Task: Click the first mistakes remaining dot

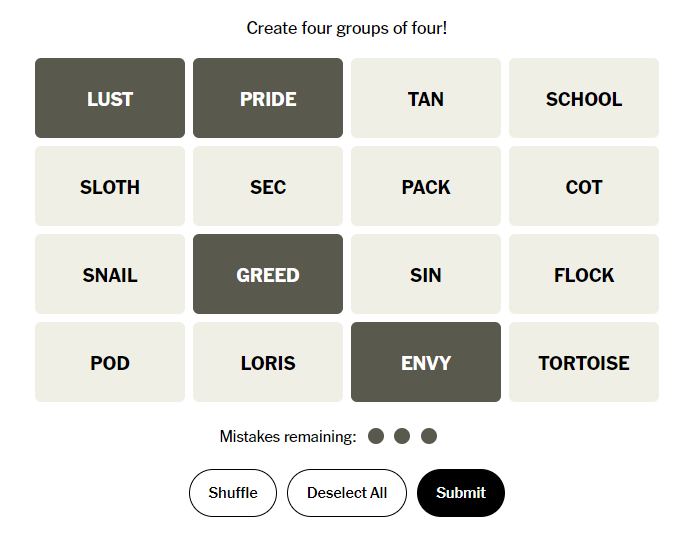Action: coord(376,436)
